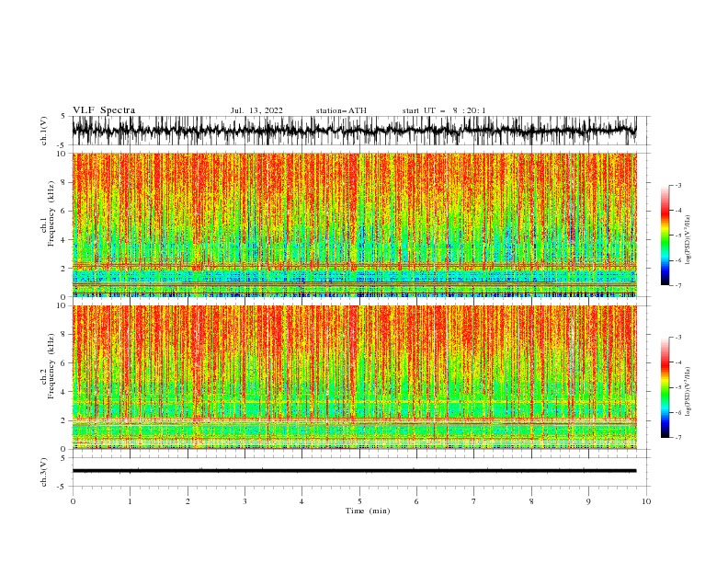Select the date label "Jul. 13, 2022"
Viewport: 728px width, 563px height.
tap(256, 110)
